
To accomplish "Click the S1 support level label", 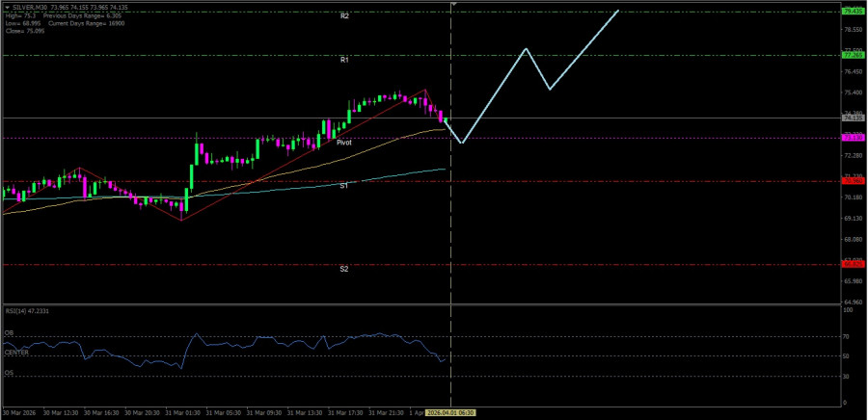I will (x=344, y=185).
